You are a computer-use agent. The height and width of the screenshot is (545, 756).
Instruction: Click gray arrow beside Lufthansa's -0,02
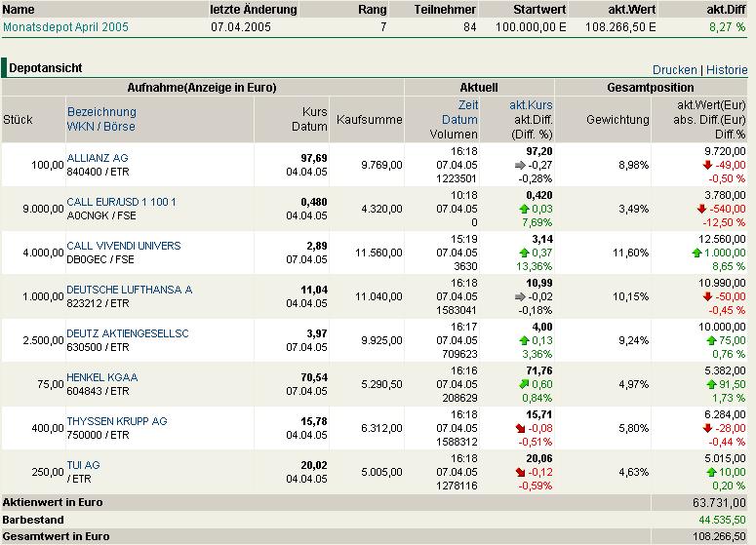point(520,297)
